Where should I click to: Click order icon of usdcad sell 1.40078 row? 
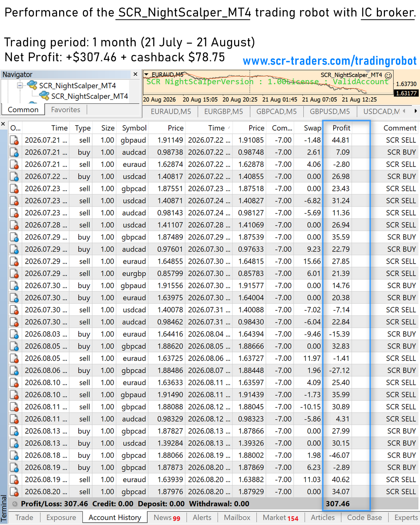(14, 310)
